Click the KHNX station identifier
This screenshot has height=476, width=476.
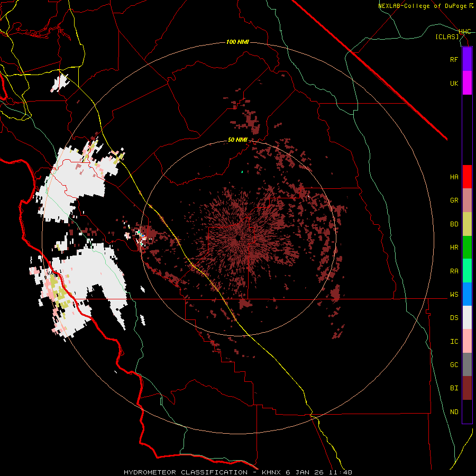[x=271, y=472]
